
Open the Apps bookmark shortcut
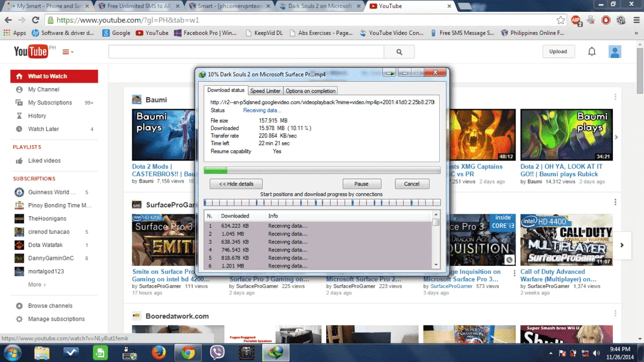(15, 33)
